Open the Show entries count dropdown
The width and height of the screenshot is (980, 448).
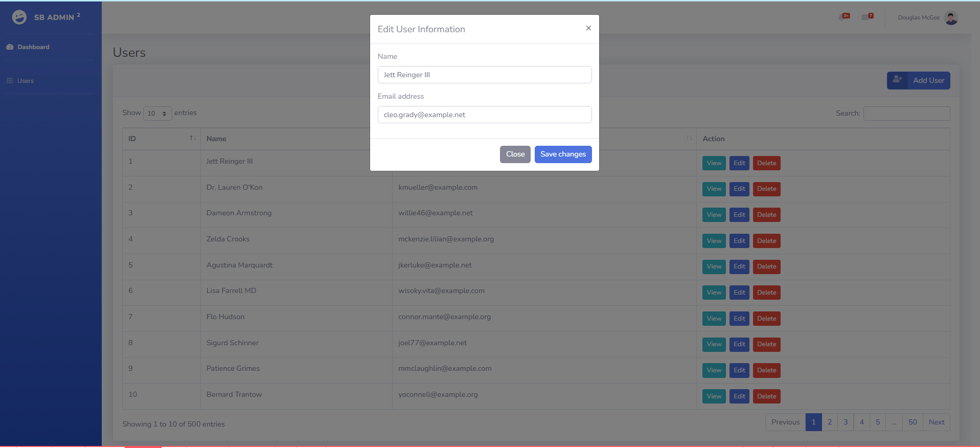157,114
